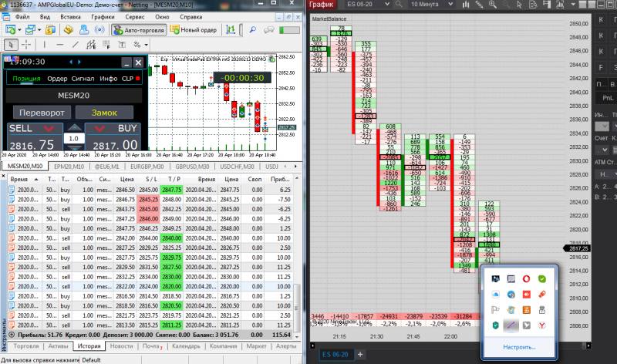Viewport: 617px width, 364px height.
Task: Click the Настроить... link in tray popup
Action: click(518, 347)
